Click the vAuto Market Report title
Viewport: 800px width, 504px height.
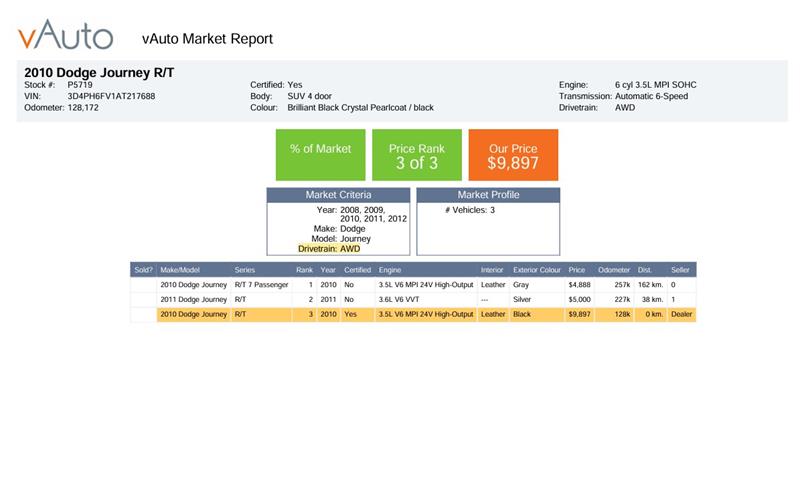[x=207, y=39]
